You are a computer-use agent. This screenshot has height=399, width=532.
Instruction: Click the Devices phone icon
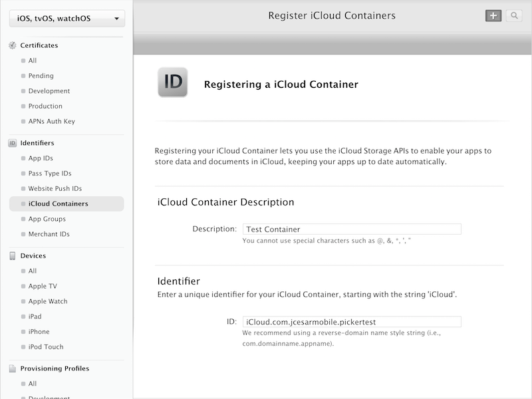[13, 256]
